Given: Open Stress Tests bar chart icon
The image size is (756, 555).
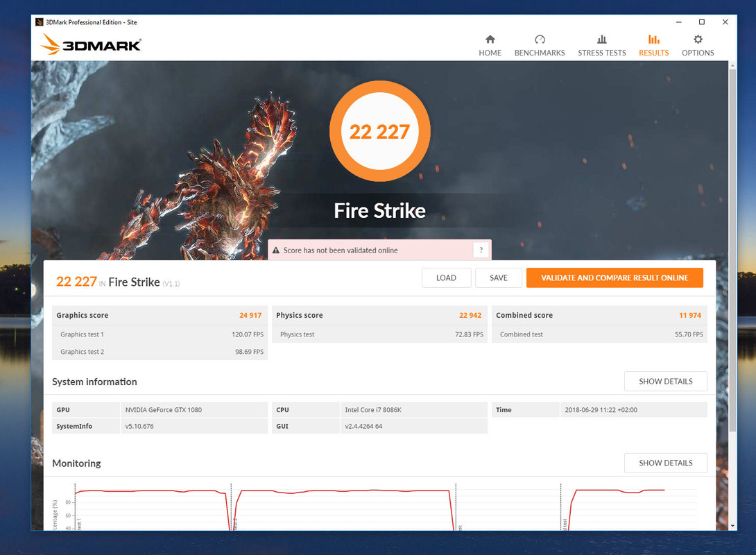Looking at the screenshot, I should [602, 39].
